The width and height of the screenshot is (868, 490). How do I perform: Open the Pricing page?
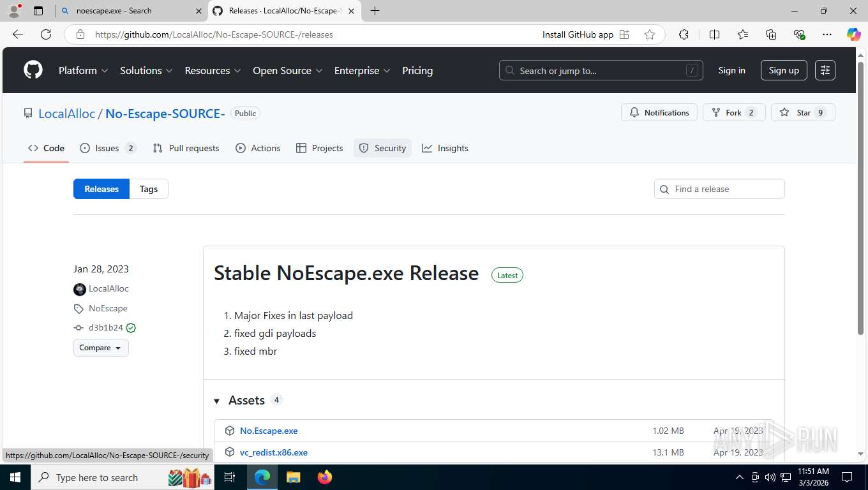click(417, 70)
